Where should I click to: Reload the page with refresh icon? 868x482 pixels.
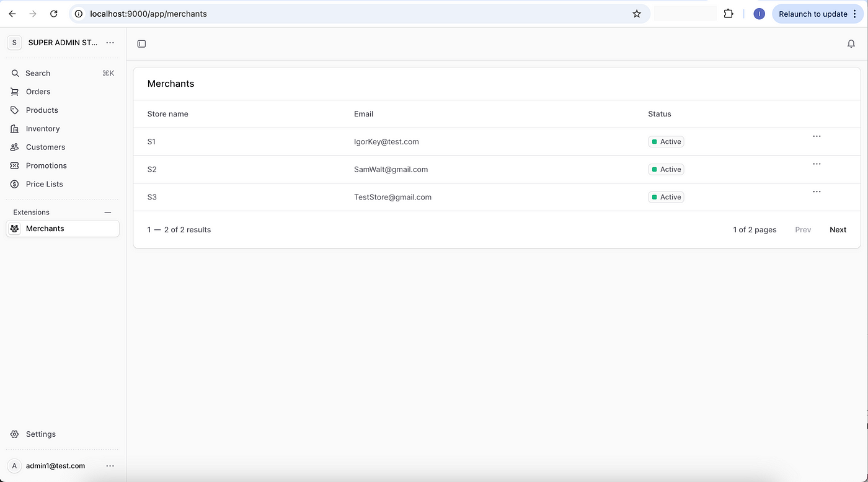click(x=54, y=14)
